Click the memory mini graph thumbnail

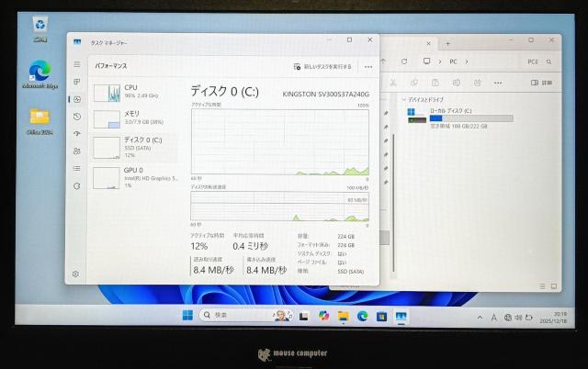[x=107, y=119]
